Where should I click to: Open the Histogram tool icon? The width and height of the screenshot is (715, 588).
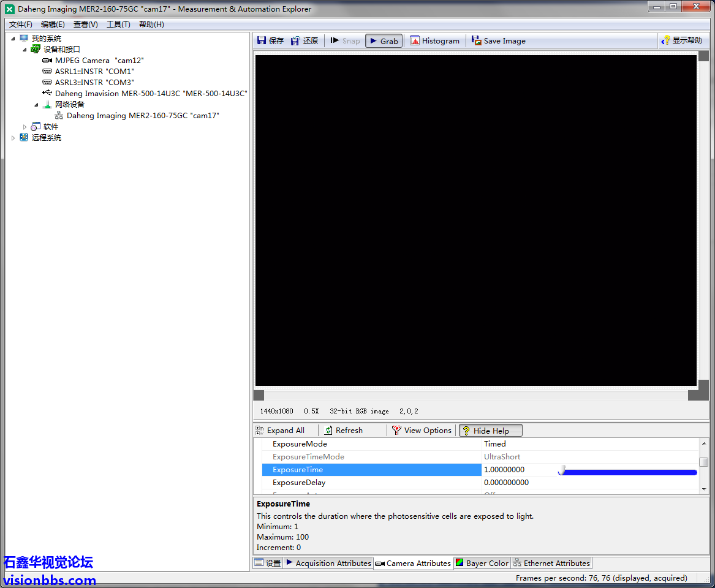tap(415, 40)
